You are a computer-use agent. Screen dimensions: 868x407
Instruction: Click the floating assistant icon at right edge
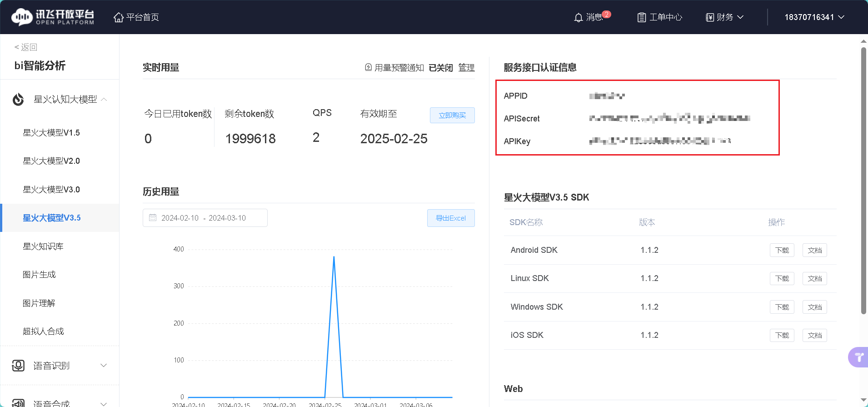click(x=858, y=357)
